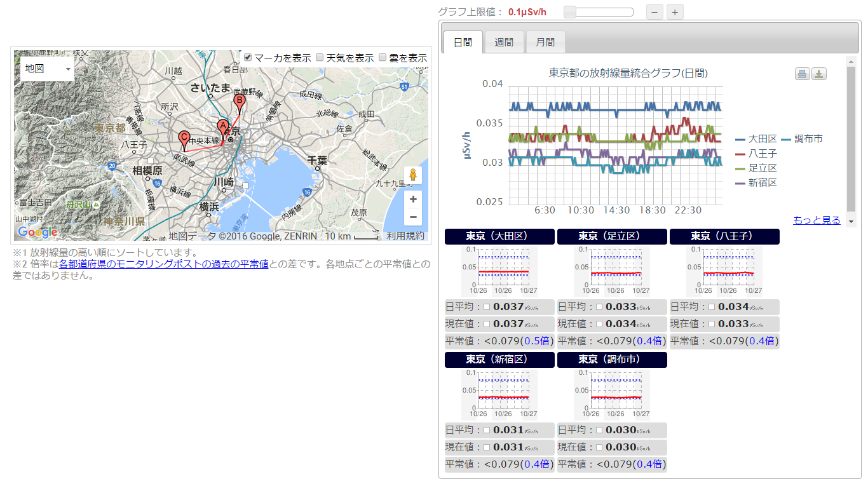The image size is (868, 486).
Task: Open the 地図 map type dropdown
Action: (47, 69)
